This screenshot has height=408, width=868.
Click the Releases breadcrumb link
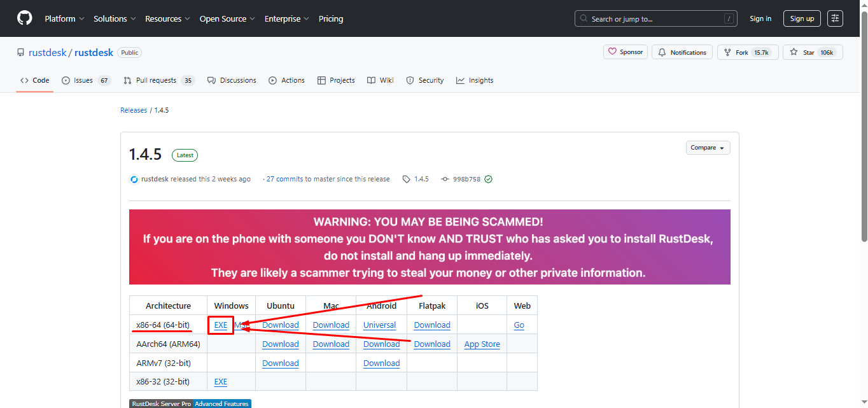(134, 110)
